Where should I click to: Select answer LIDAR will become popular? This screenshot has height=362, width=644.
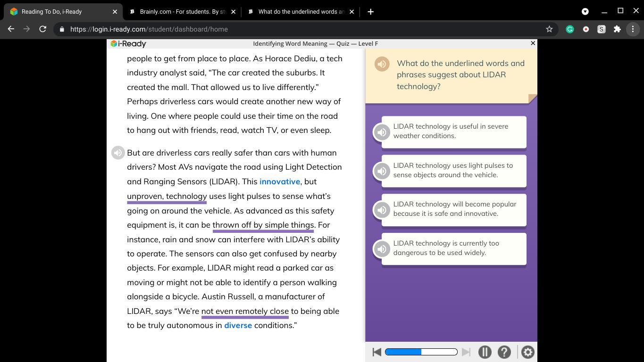tap(454, 209)
